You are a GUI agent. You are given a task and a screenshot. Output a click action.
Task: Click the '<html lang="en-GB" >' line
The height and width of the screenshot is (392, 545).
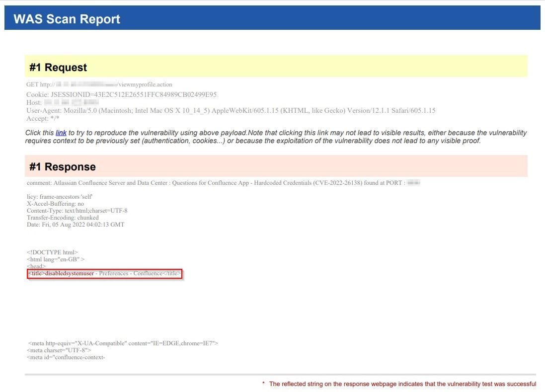[x=56, y=259]
